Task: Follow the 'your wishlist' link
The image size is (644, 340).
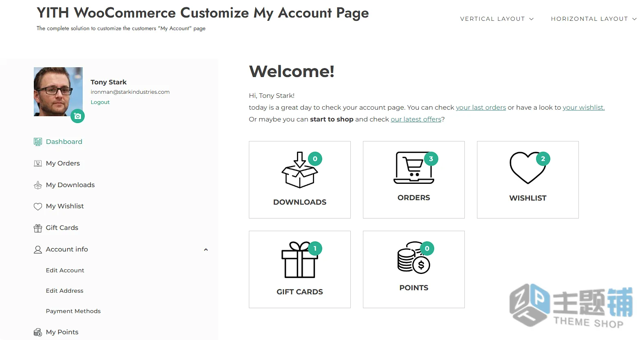Action: coord(584,107)
